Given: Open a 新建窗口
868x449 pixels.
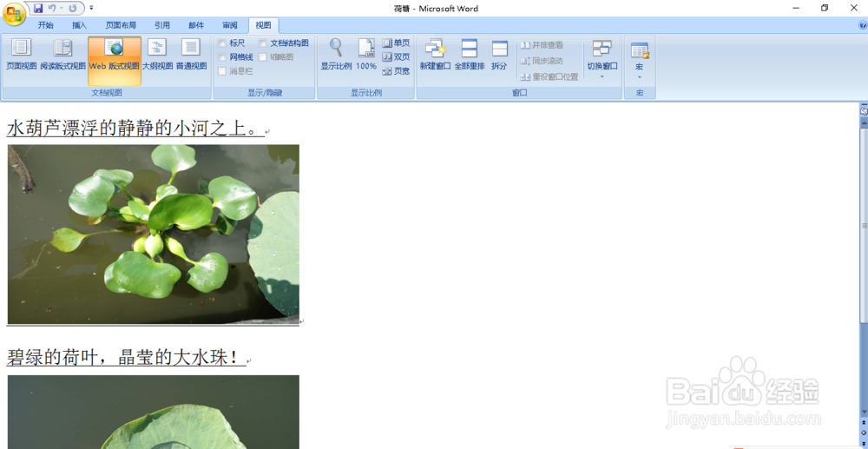Looking at the screenshot, I should click(x=435, y=55).
